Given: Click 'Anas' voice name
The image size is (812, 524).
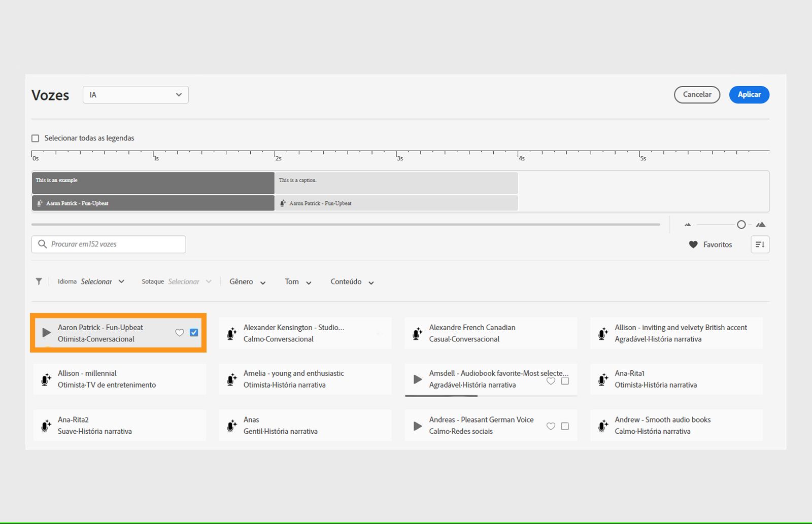Looking at the screenshot, I should tap(251, 420).
